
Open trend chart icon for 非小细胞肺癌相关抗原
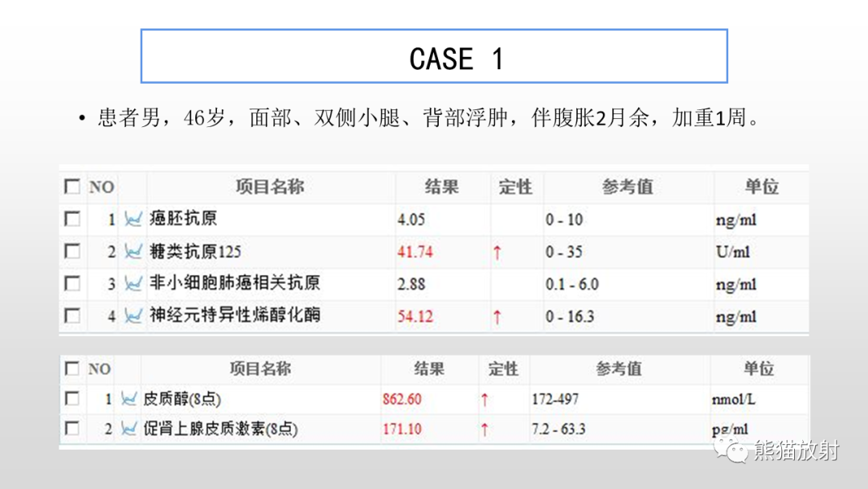(x=133, y=284)
